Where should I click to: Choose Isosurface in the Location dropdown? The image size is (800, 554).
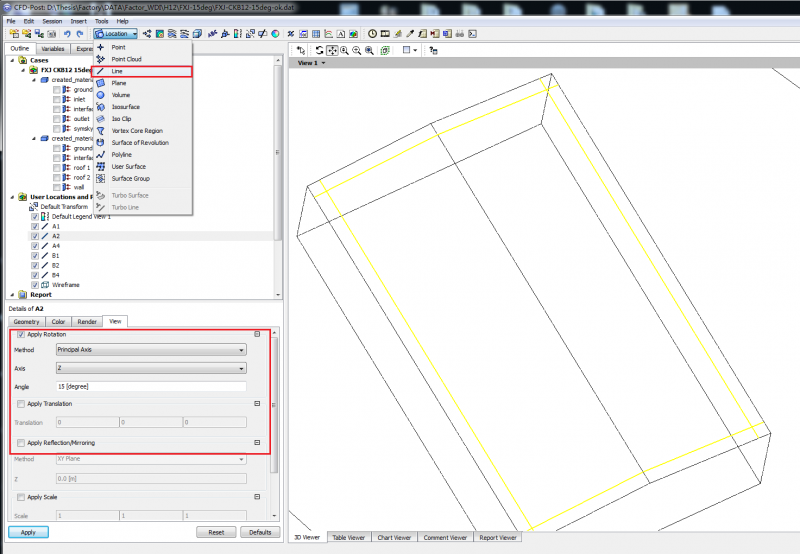click(x=125, y=107)
